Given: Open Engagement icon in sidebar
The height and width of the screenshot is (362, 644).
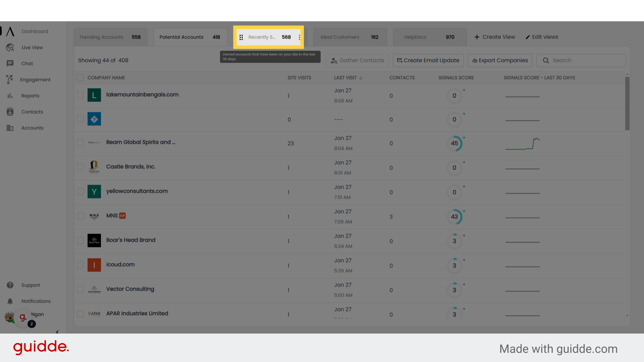Looking at the screenshot, I should (10, 79).
